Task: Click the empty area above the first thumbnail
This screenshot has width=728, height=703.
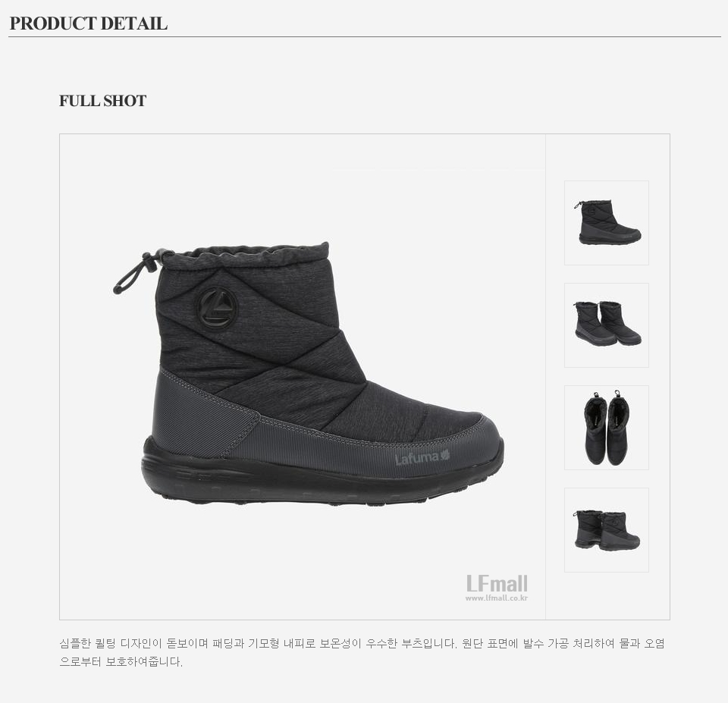Action: point(607,157)
